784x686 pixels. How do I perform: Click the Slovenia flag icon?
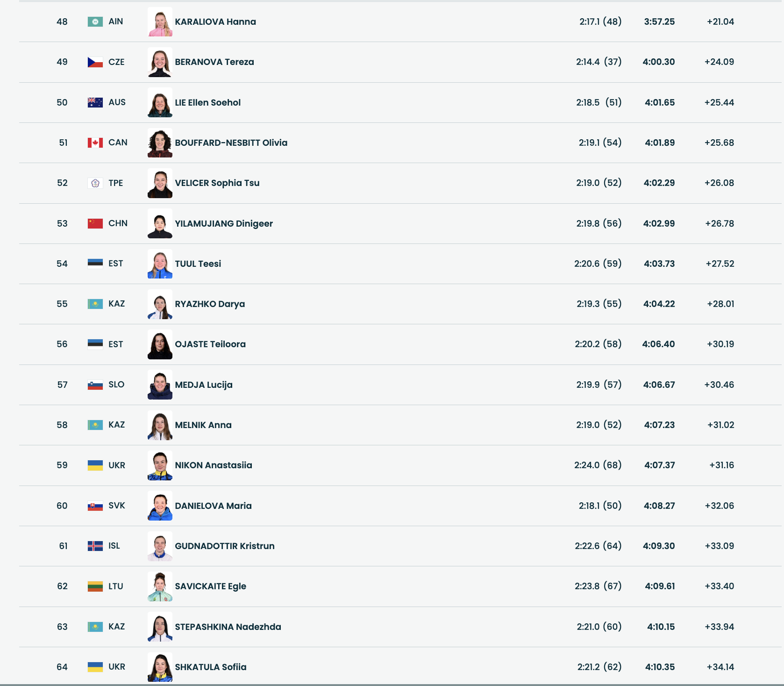point(95,385)
